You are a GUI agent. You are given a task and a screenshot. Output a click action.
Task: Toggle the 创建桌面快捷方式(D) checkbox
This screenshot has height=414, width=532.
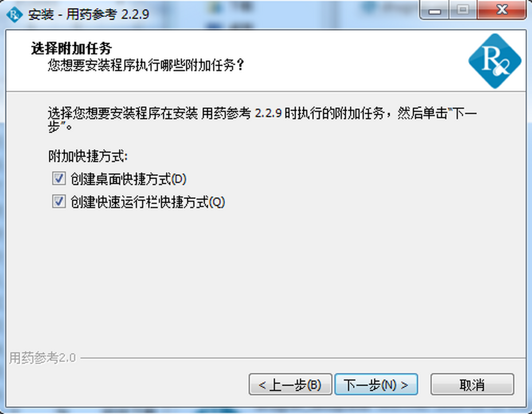coord(58,179)
